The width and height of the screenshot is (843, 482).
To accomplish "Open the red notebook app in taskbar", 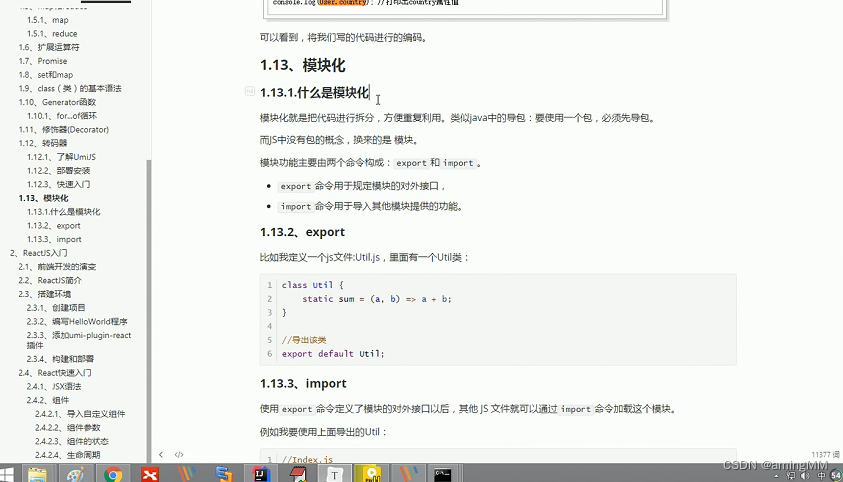I will coord(298,474).
